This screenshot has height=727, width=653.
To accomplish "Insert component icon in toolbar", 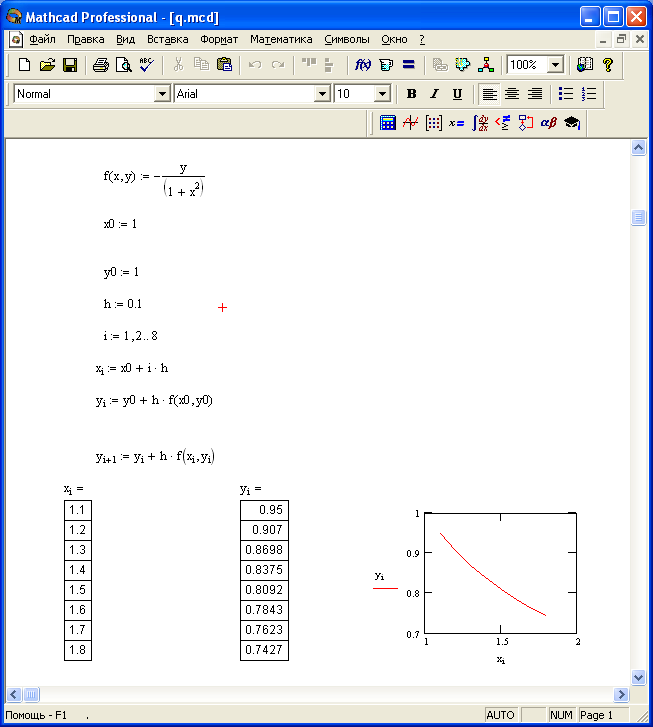I will tap(462, 65).
